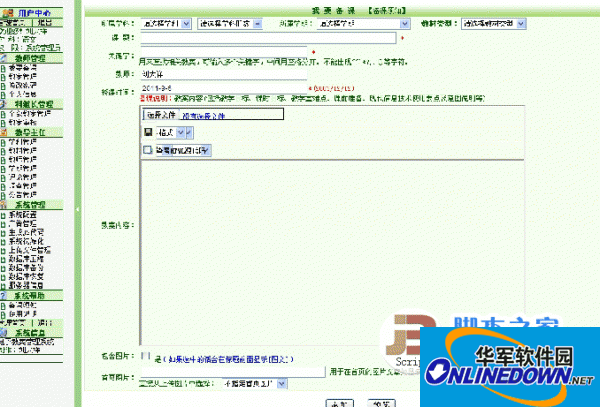Select the 科组长管理 section header
This screenshot has width=600, height=407.
pyautogui.click(x=34, y=104)
